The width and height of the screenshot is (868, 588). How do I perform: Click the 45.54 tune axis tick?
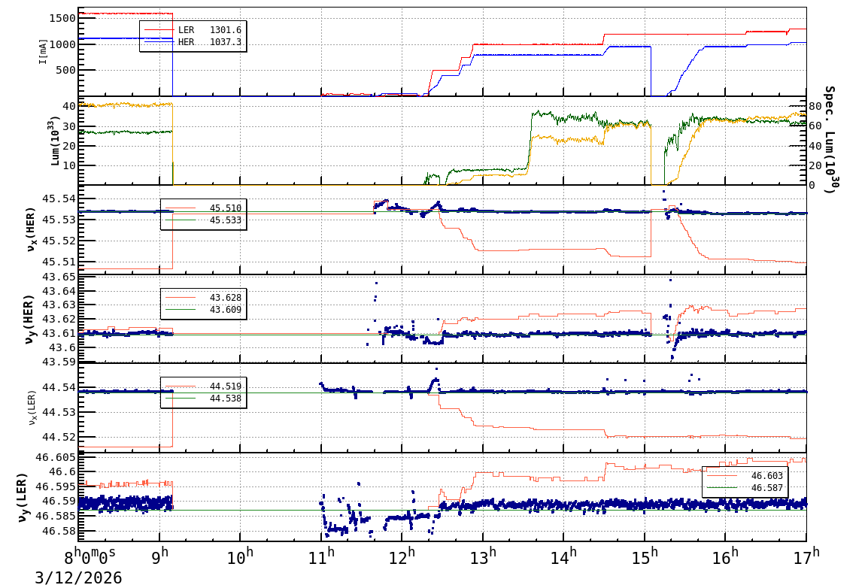tap(59, 199)
